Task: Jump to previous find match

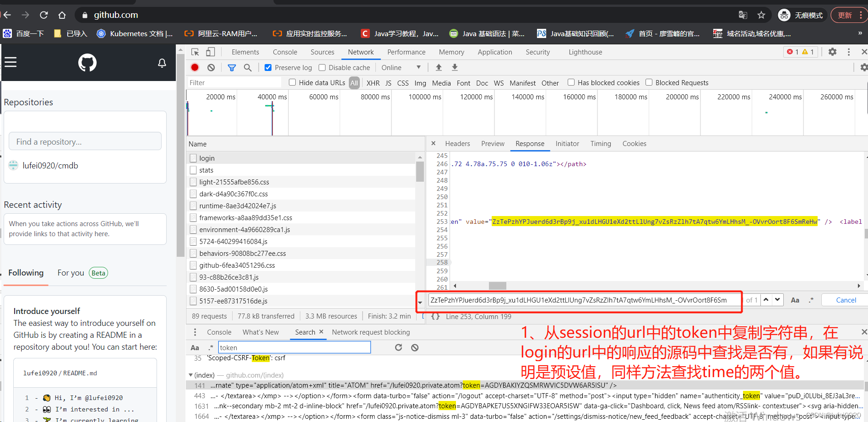Action: point(766,300)
